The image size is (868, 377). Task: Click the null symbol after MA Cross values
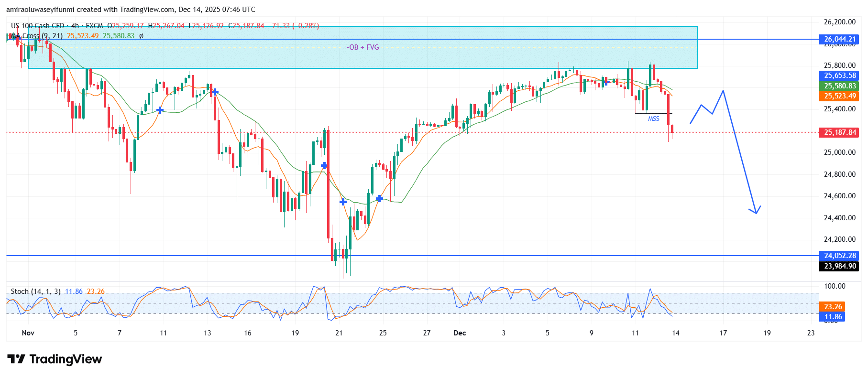141,36
